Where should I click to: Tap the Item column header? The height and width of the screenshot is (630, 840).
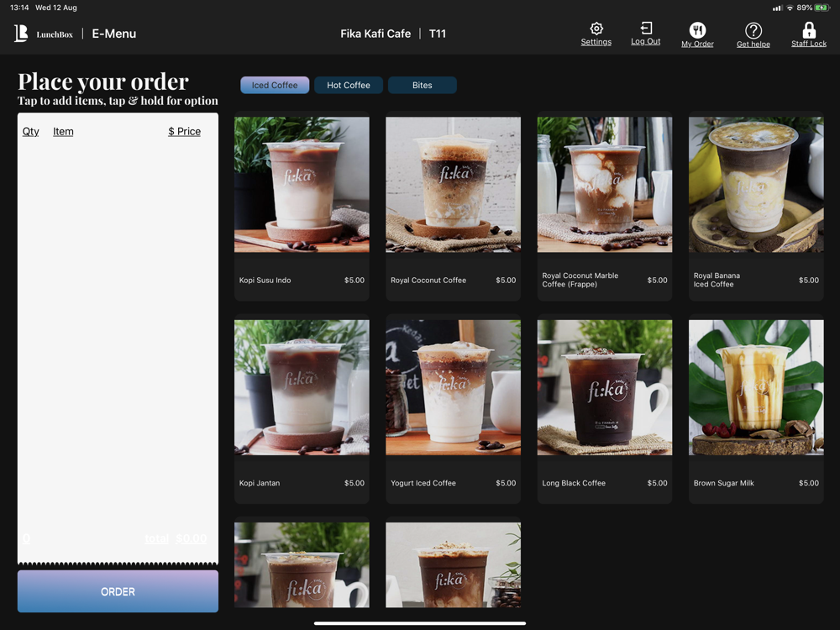pos(63,132)
